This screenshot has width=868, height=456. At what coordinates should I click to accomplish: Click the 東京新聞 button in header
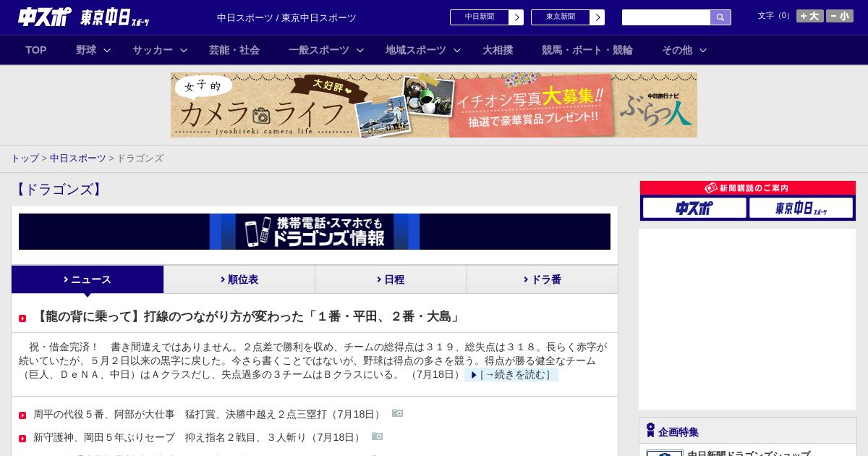point(561,17)
